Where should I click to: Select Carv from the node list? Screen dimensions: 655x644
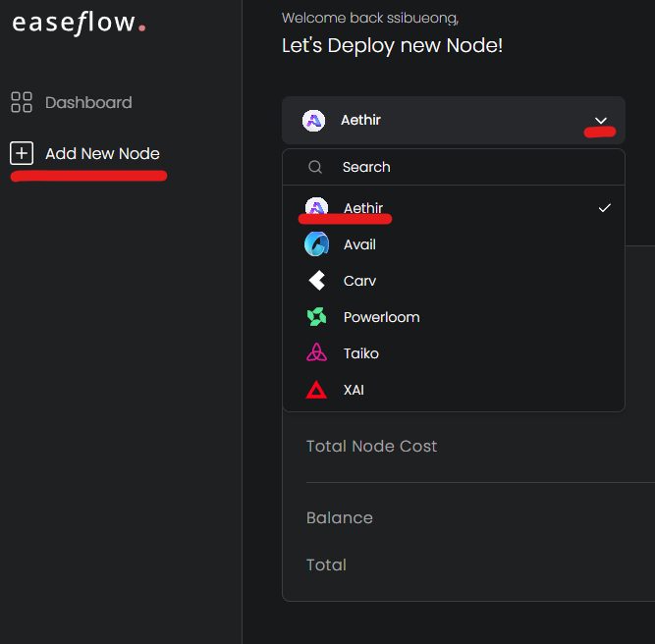pos(454,281)
